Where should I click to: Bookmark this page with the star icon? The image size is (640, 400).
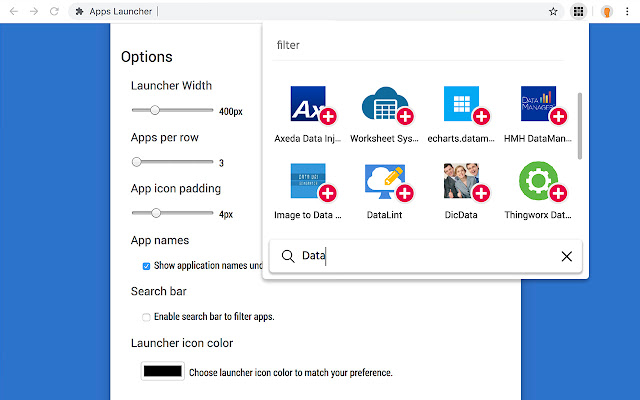[x=553, y=11]
